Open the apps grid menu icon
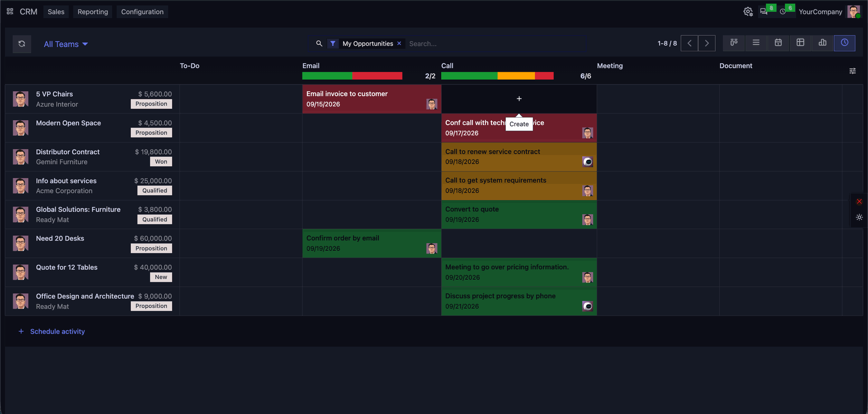This screenshot has width=868, height=414. [x=10, y=11]
